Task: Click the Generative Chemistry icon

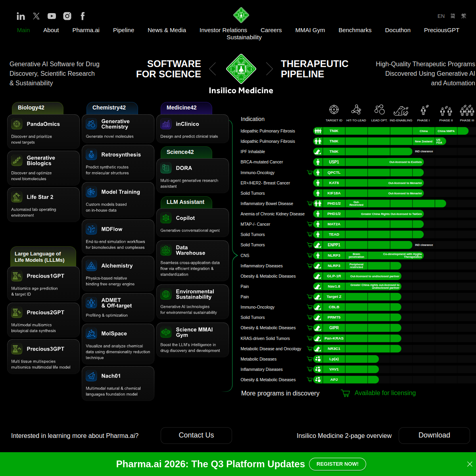Action: 91,124
